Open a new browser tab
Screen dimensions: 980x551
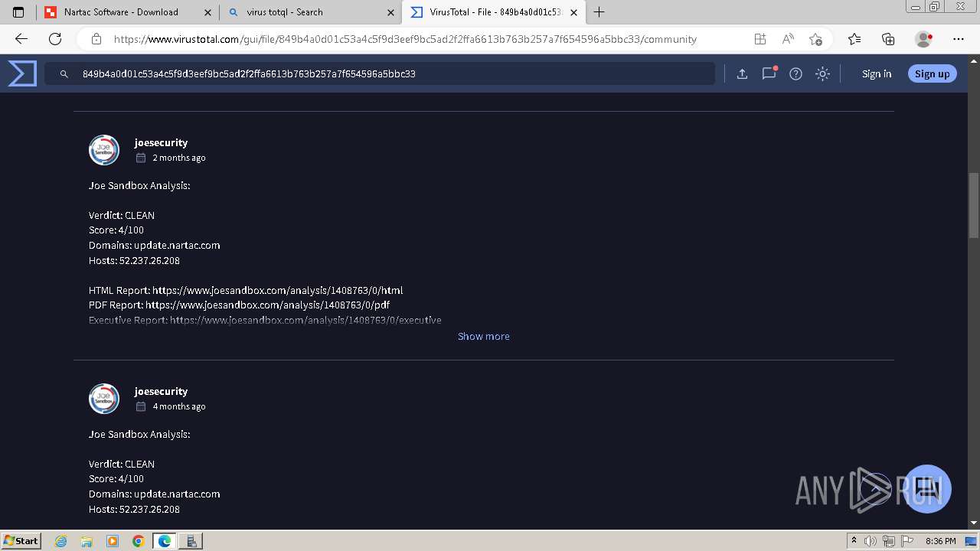[x=599, y=11]
